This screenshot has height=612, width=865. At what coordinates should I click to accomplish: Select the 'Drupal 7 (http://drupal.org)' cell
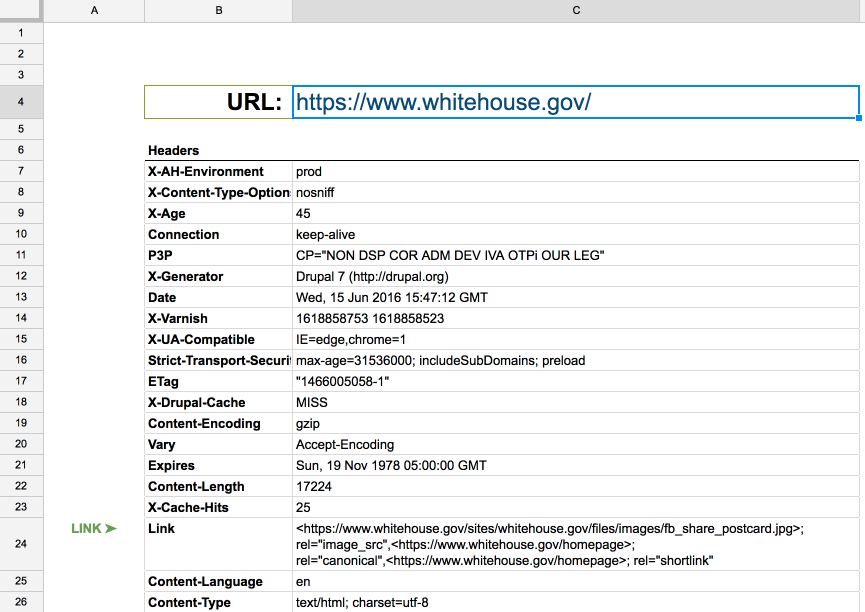(x=575, y=276)
